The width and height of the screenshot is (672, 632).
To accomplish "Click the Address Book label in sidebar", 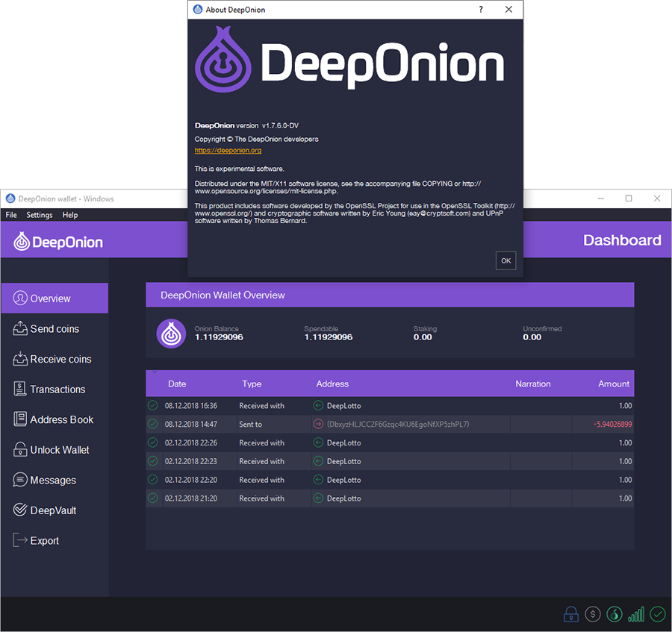I will (62, 419).
